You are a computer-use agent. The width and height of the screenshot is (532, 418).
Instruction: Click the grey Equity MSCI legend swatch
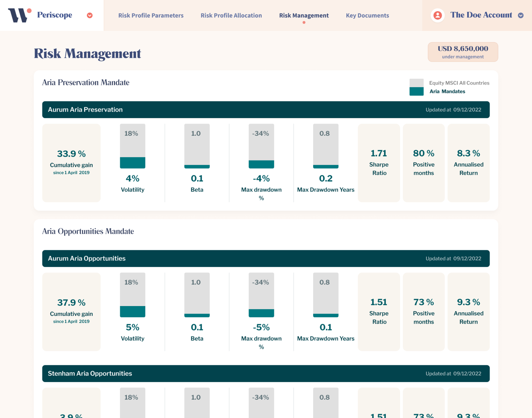click(x=416, y=83)
